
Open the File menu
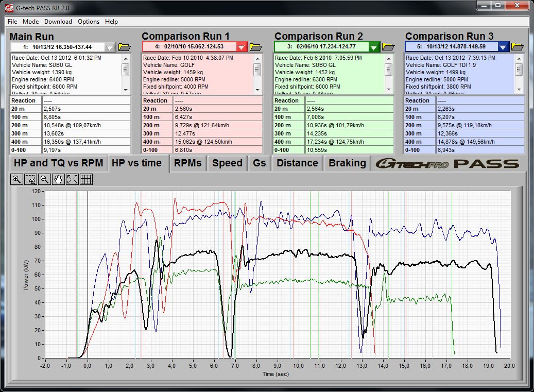point(12,22)
